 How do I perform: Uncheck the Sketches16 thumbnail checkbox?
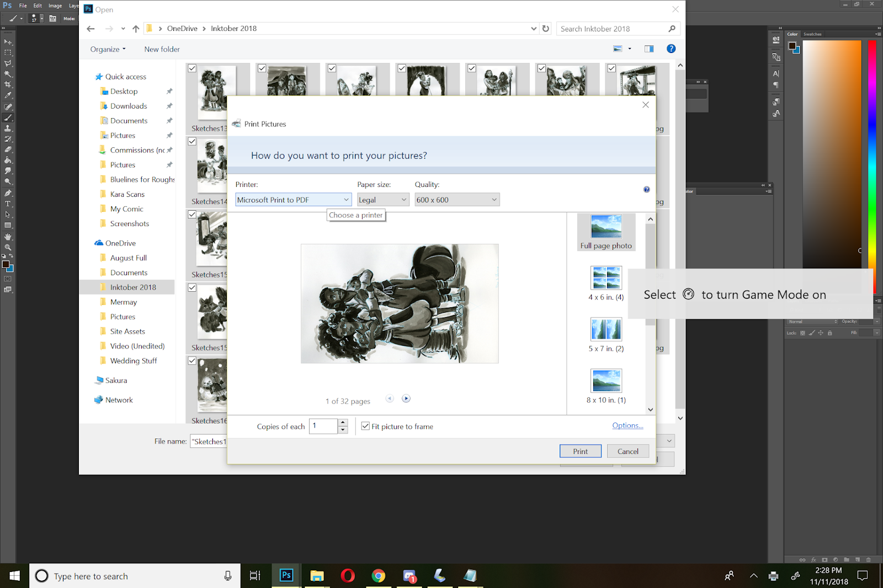tap(192, 360)
